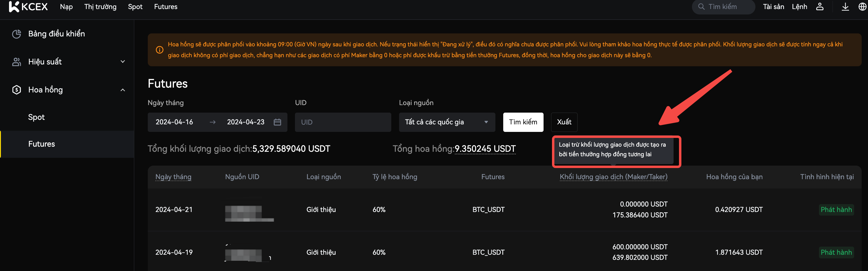868x271 pixels.
Task: Click the search magnifier icon
Action: pos(701,7)
